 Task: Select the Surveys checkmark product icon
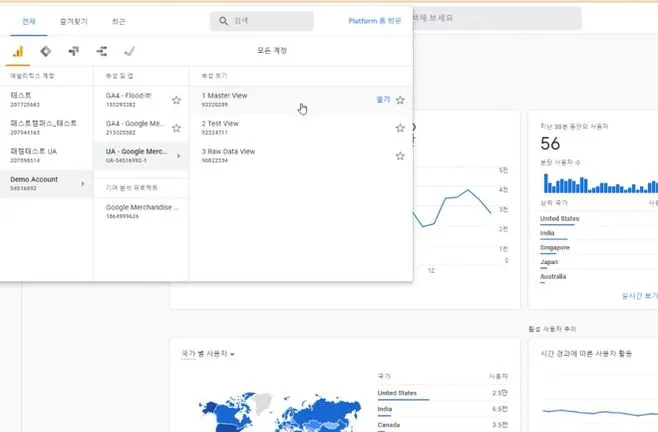pyautogui.click(x=130, y=51)
